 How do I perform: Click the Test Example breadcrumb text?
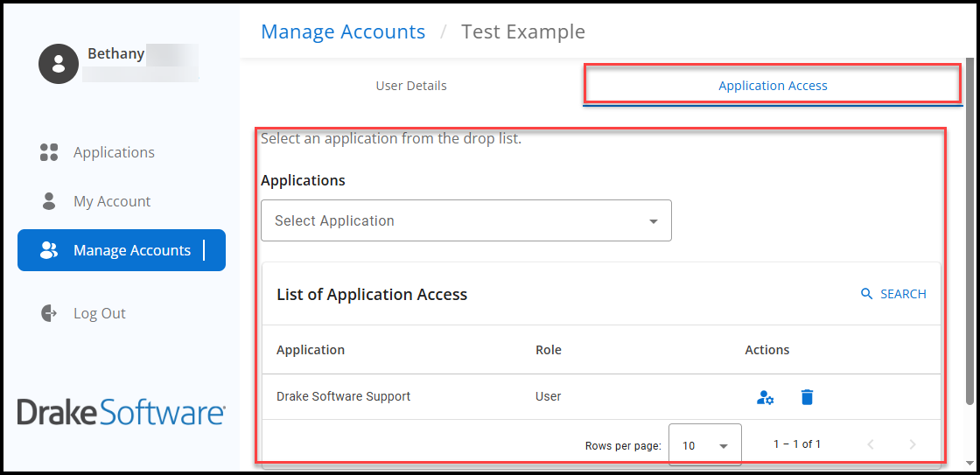(523, 31)
